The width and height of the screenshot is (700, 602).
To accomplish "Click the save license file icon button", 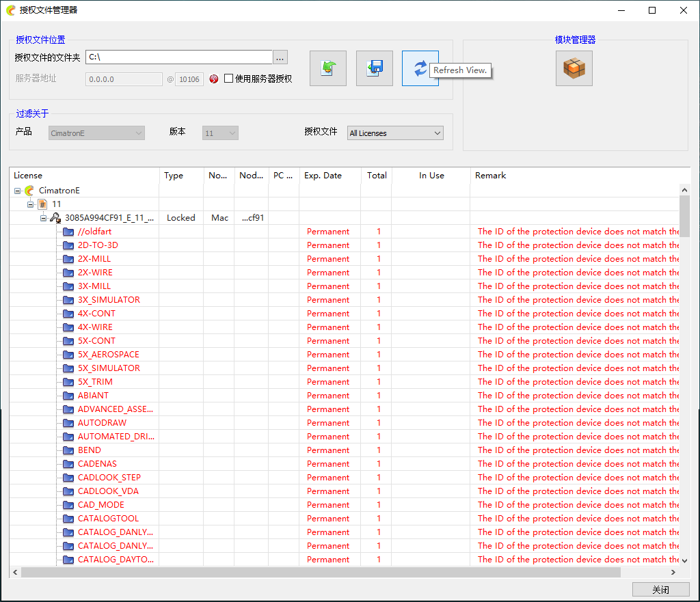I will point(375,68).
